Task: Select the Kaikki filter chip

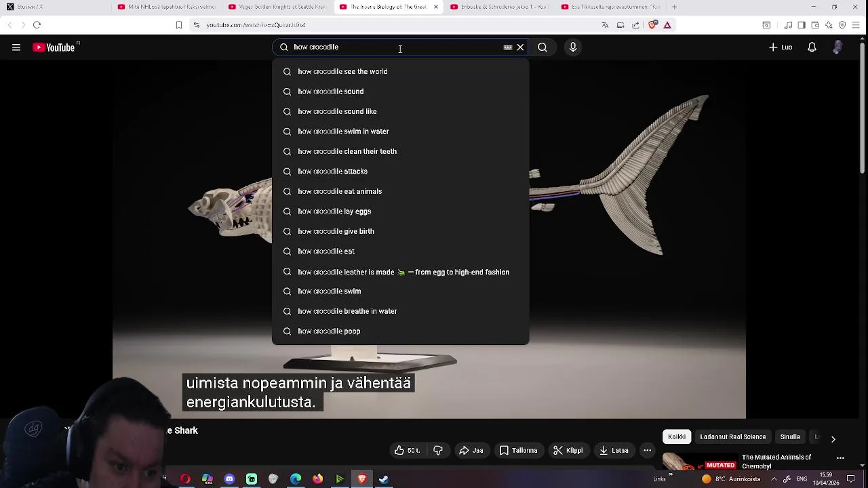Action: coord(677,437)
